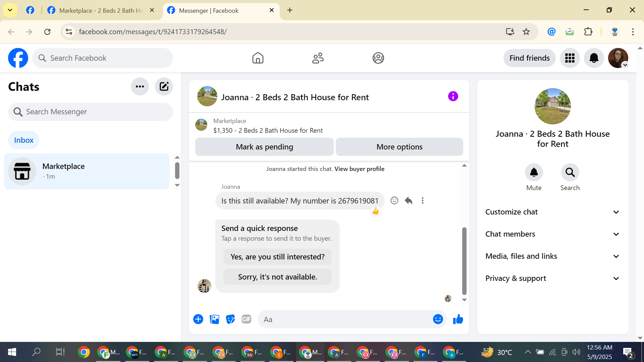The width and height of the screenshot is (644, 362).
Task: Open conversation information icon
Action: coord(453,97)
